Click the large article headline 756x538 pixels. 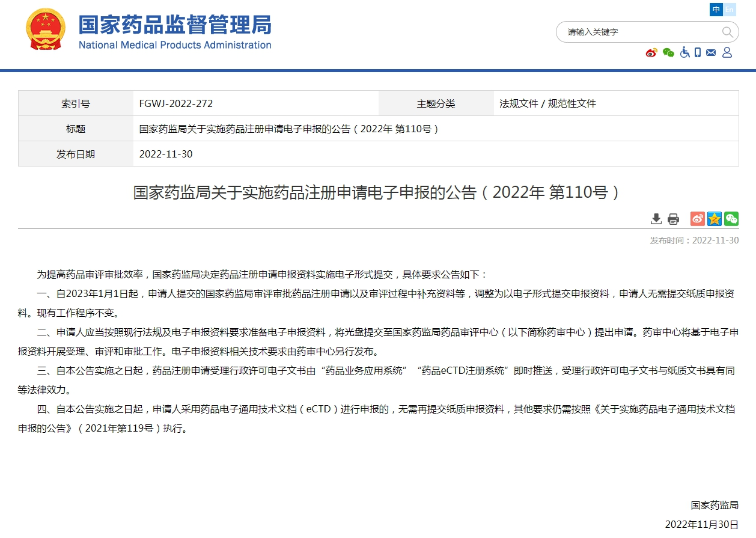click(x=377, y=192)
